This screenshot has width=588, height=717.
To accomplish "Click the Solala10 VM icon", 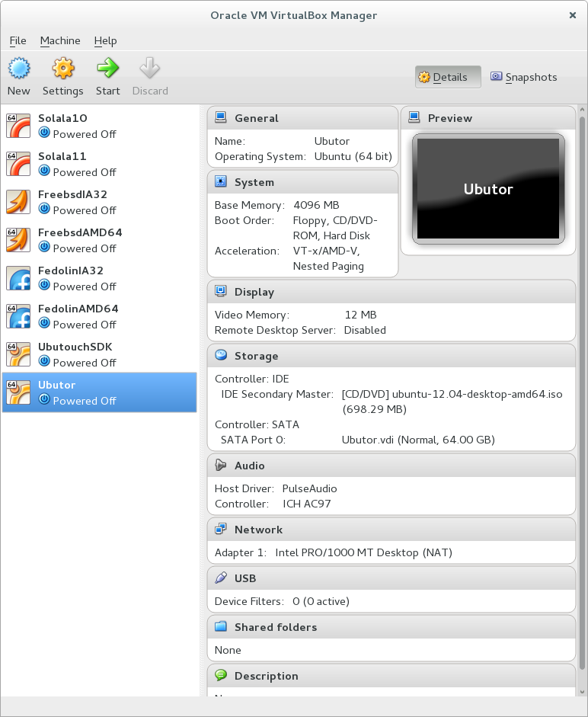I will click(18, 126).
